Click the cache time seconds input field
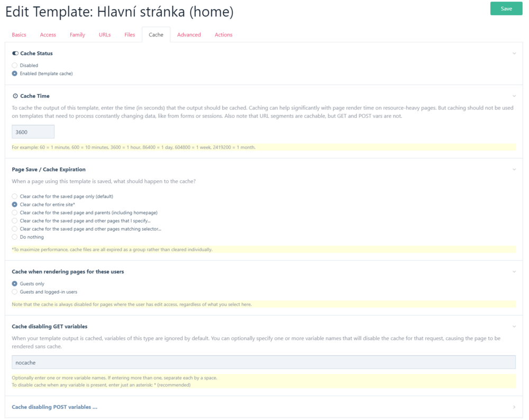The height and width of the screenshot is (420, 529). (33, 132)
